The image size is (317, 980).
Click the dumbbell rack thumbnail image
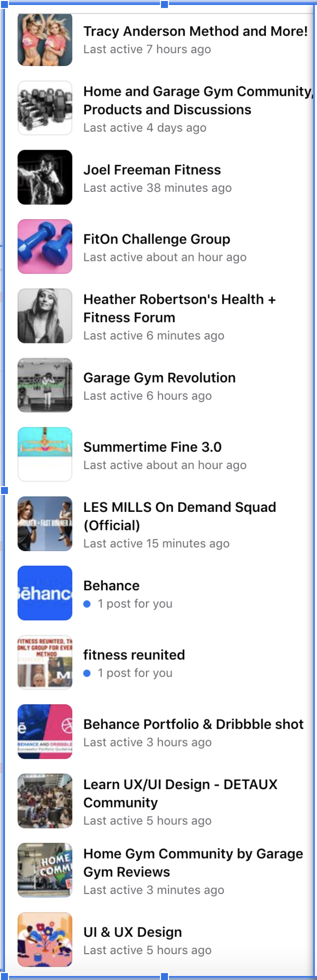(45, 107)
